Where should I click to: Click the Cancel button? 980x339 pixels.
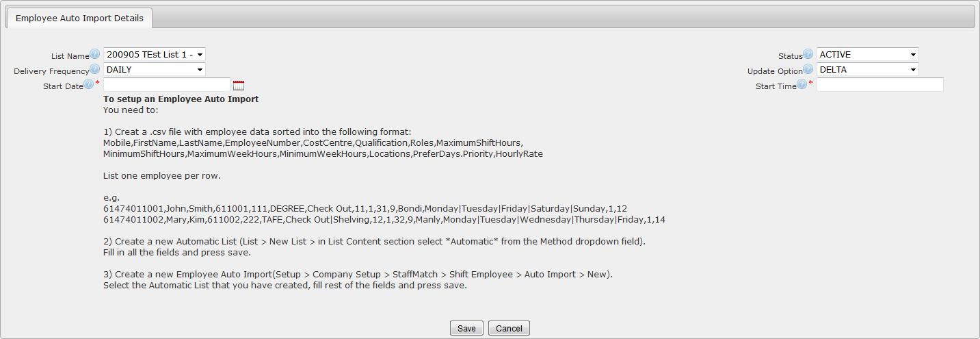click(509, 329)
